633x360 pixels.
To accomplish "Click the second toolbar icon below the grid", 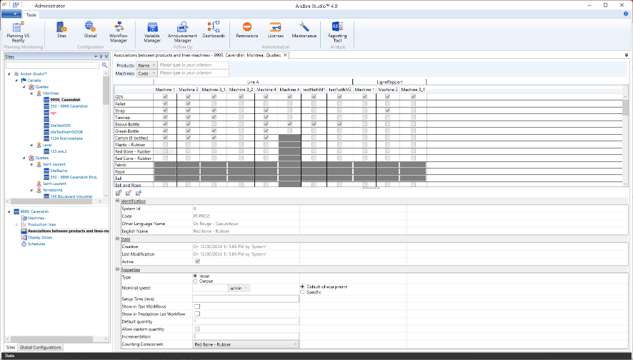I will click(x=128, y=193).
